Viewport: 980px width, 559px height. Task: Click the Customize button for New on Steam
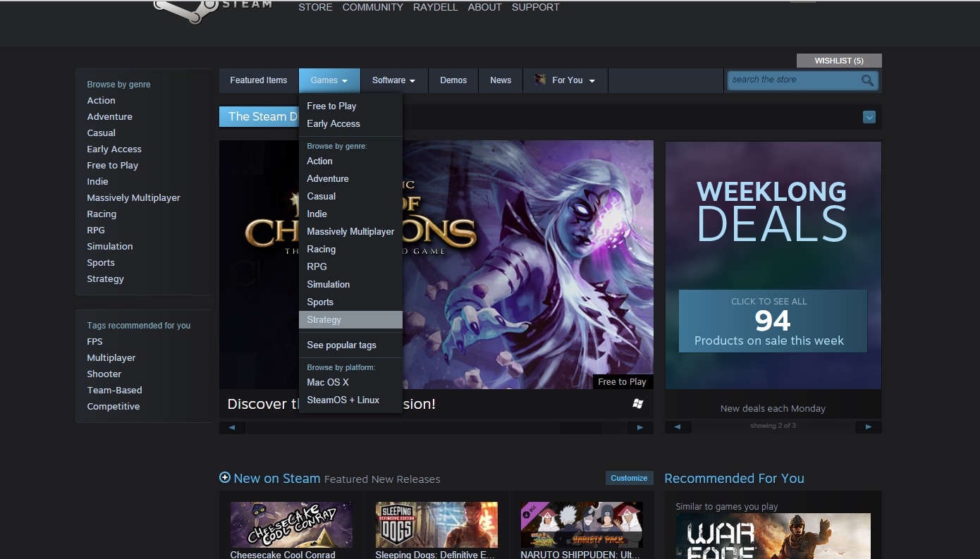click(x=629, y=478)
